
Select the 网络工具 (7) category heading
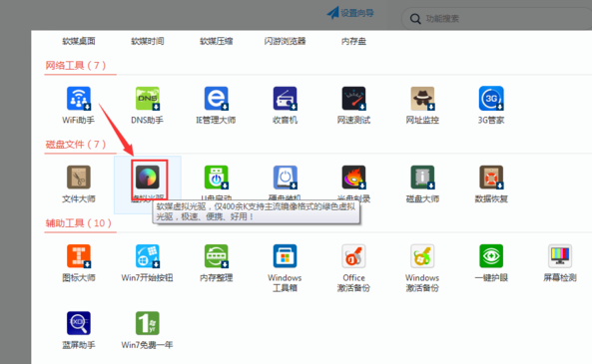click(76, 66)
